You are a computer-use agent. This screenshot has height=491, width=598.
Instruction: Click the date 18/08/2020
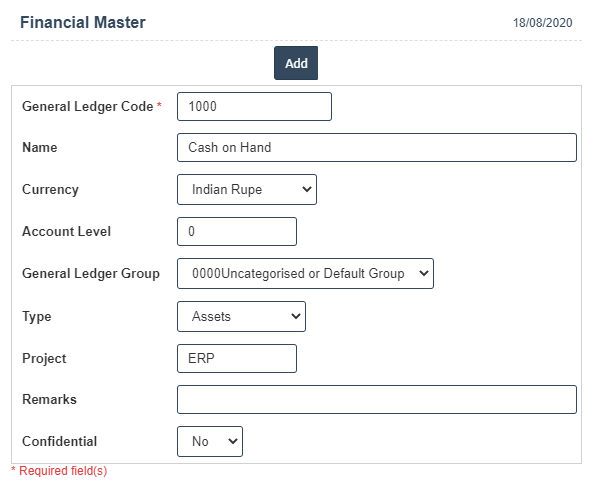(542, 23)
